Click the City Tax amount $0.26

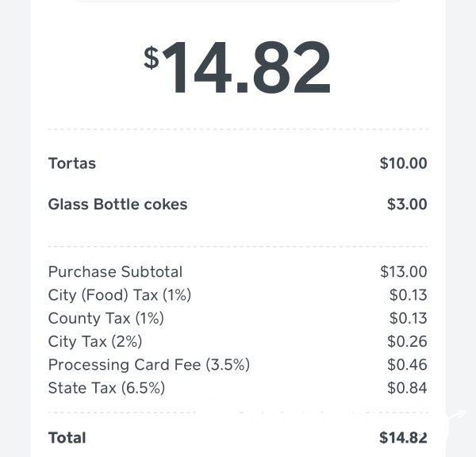click(x=407, y=341)
